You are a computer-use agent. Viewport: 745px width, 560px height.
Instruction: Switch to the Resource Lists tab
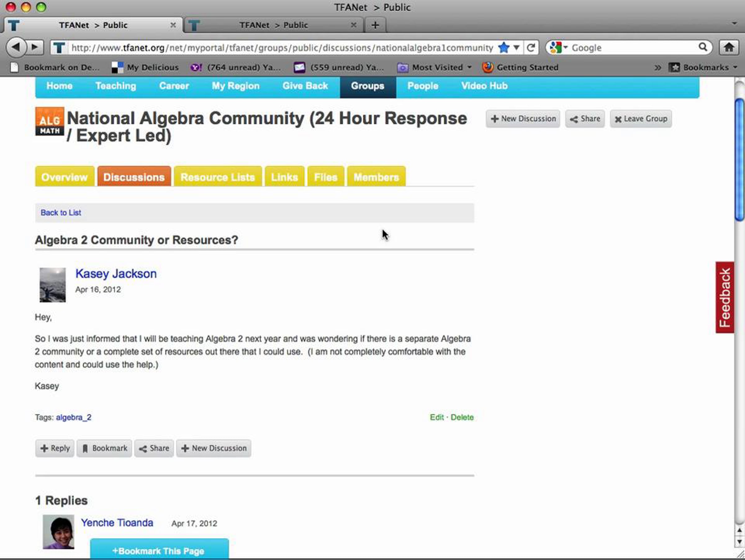(218, 177)
